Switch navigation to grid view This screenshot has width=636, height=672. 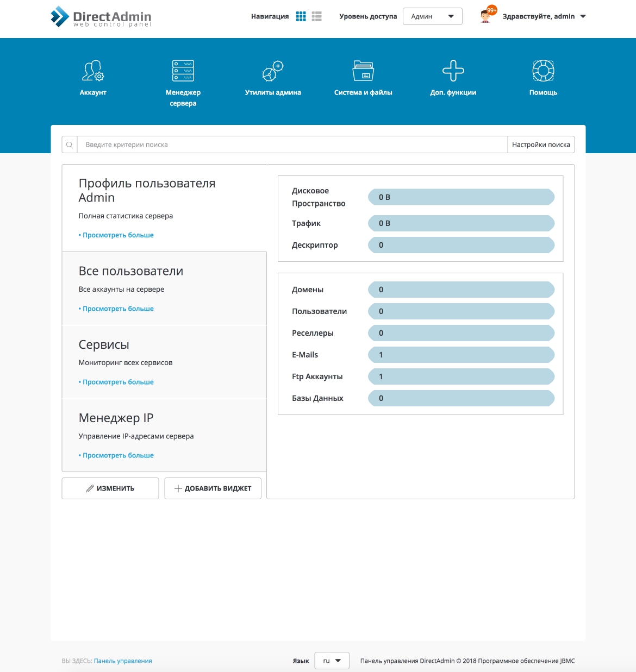click(301, 16)
